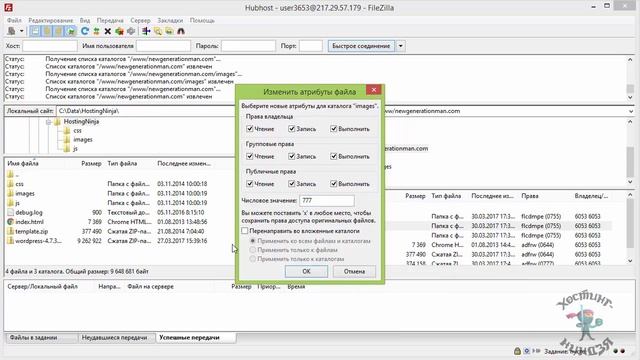
Task: Click message log scroll up arrow
Action: click(630, 60)
